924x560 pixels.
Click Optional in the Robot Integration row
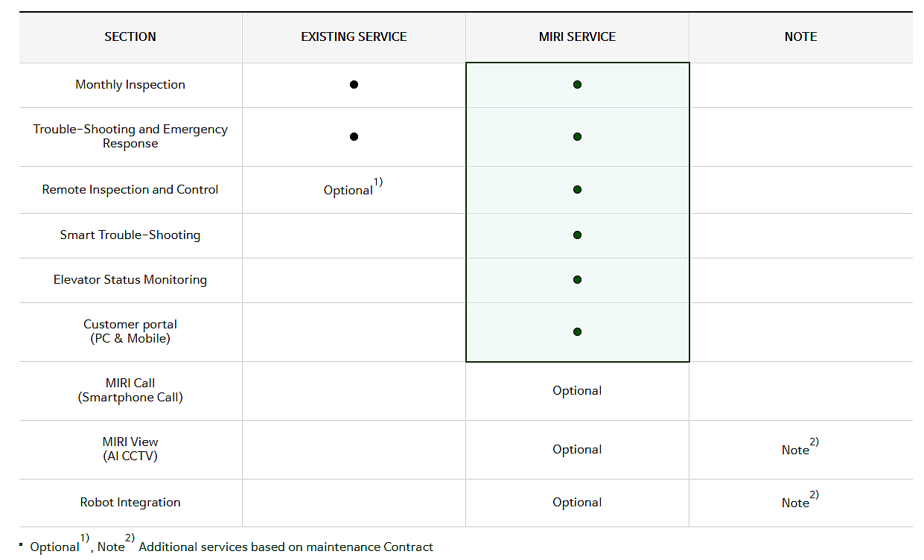click(x=577, y=503)
